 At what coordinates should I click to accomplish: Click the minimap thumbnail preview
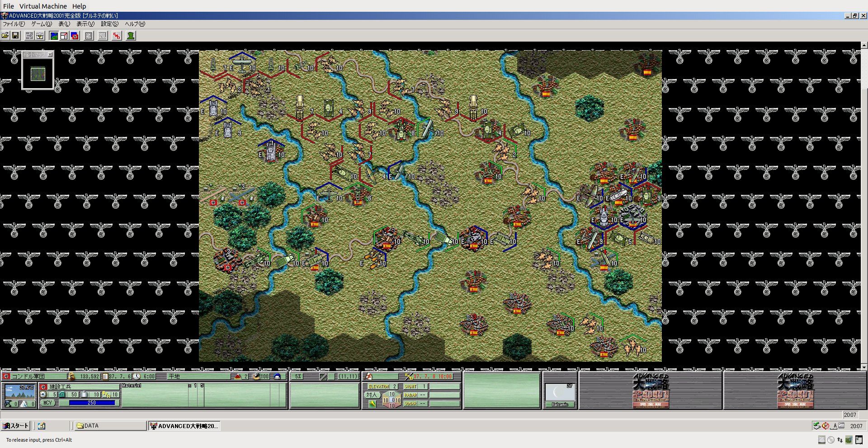tap(38, 74)
